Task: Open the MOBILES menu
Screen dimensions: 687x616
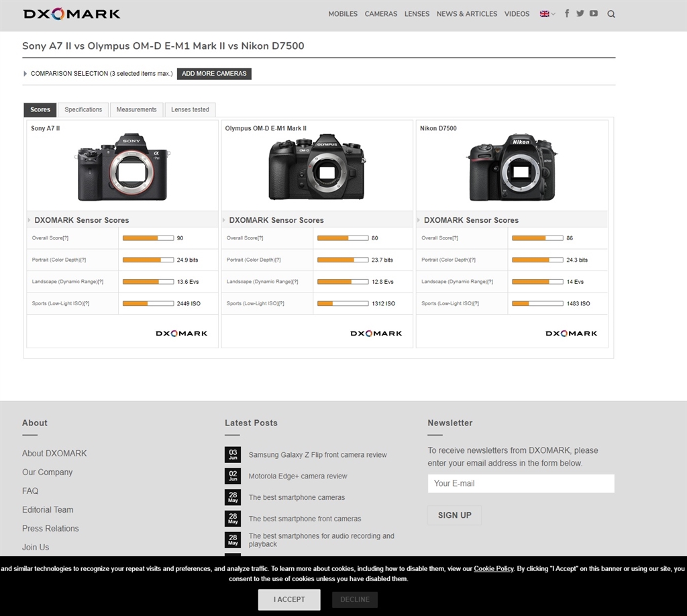Action: point(343,14)
